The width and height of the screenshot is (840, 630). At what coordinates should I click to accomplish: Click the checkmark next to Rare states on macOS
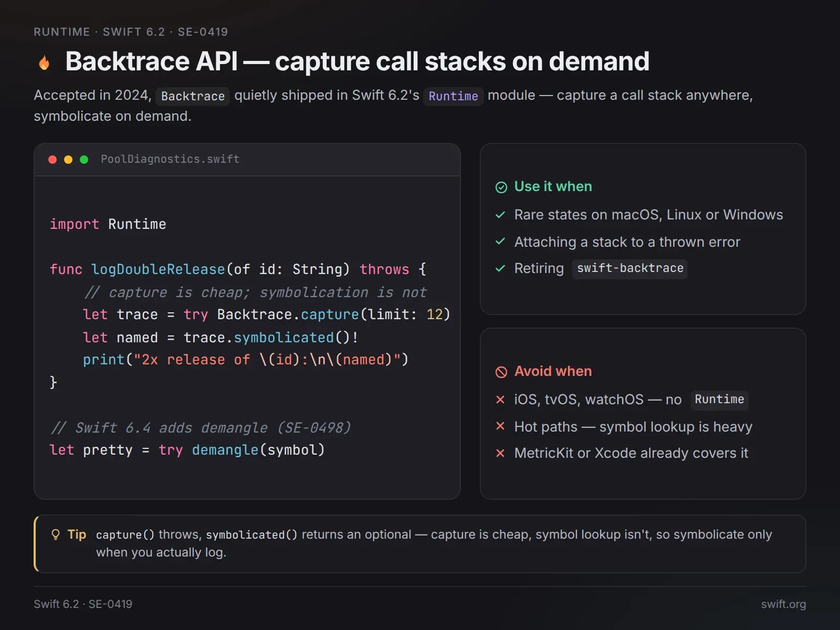tap(500, 215)
